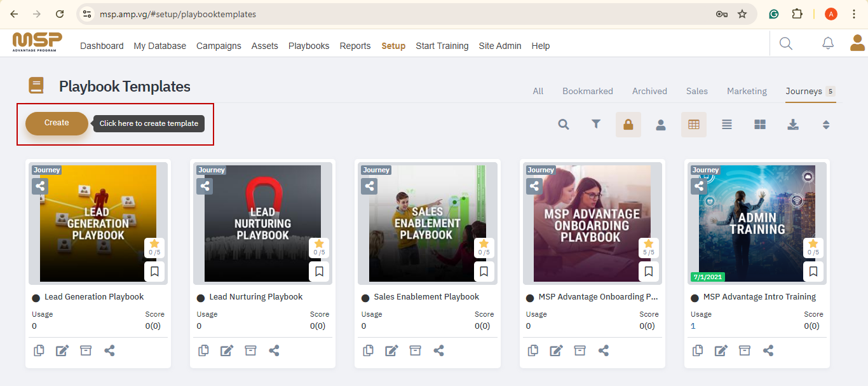Bookmark the Lead Nurturing Playbook
The width and height of the screenshot is (868, 386).
pos(319,272)
